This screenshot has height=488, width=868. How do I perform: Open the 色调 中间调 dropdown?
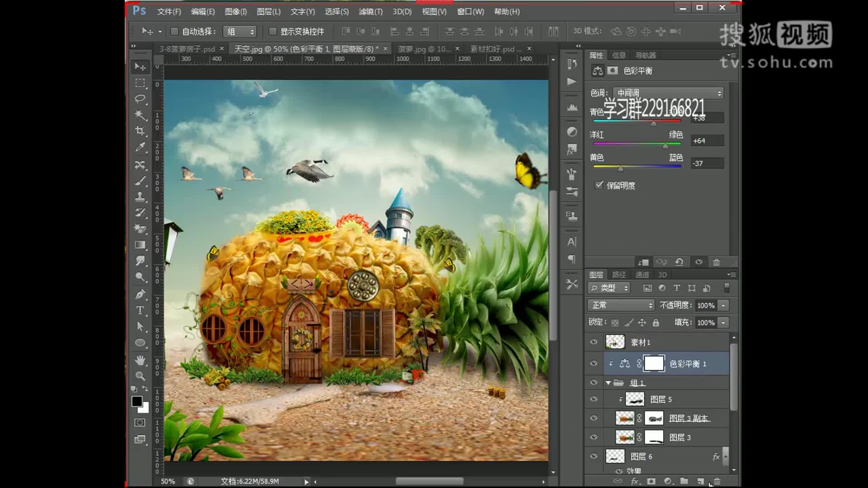coord(668,93)
